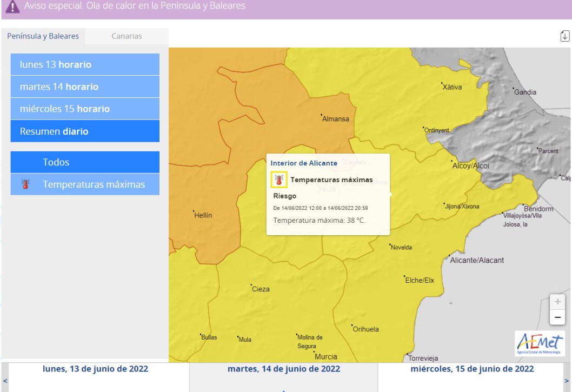
Task: Click the AEMet logo on the map
Action: [x=540, y=343]
